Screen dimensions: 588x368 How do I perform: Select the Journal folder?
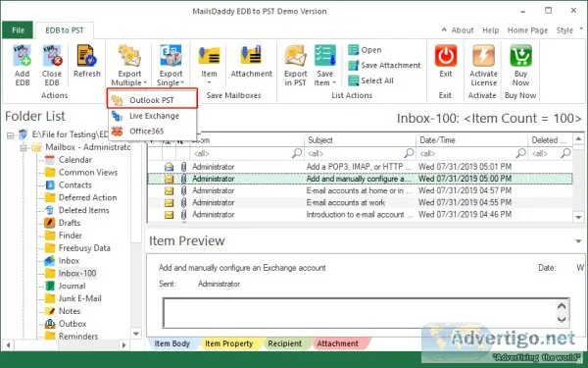[x=72, y=286]
